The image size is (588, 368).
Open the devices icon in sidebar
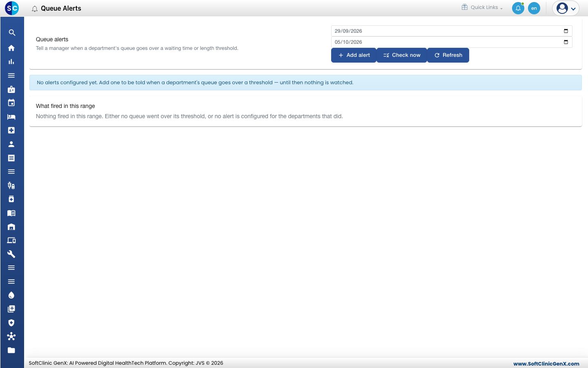pos(11,240)
